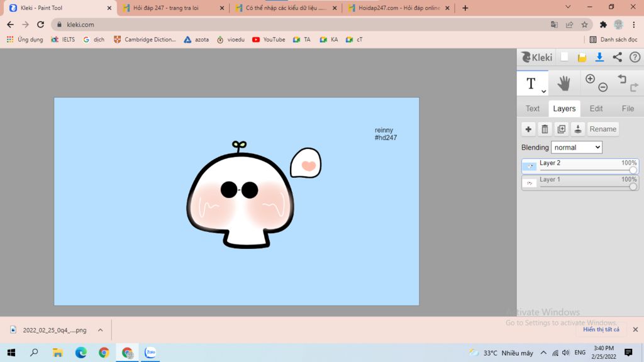Reload the kleki.com page

click(x=40, y=25)
